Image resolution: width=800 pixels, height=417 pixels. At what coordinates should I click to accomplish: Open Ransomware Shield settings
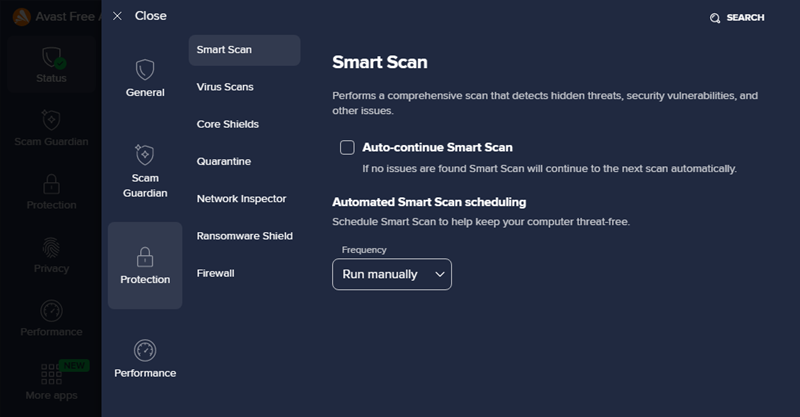click(244, 236)
